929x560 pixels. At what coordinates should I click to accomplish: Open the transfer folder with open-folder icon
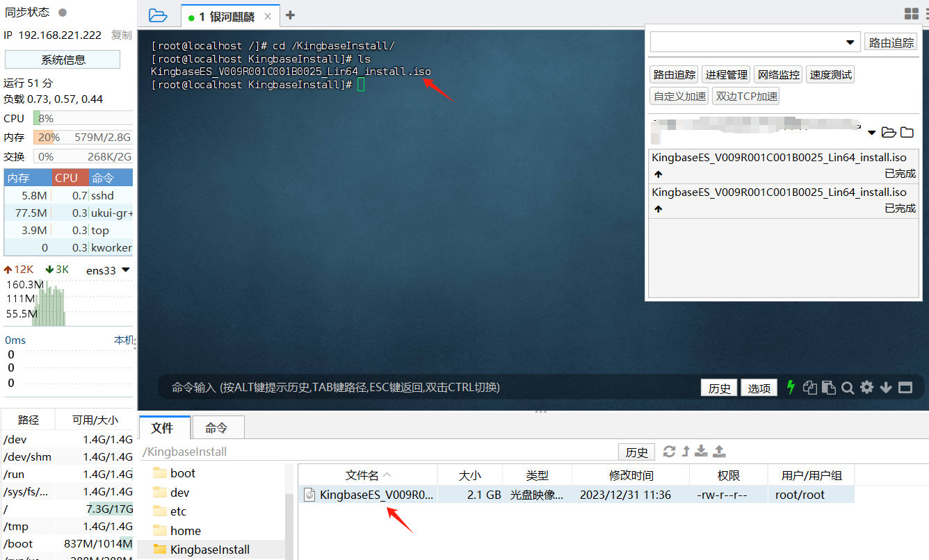889,132
